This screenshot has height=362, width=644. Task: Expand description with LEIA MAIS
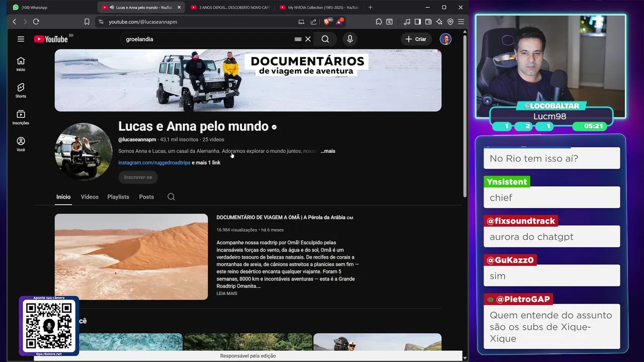[227, 293]
